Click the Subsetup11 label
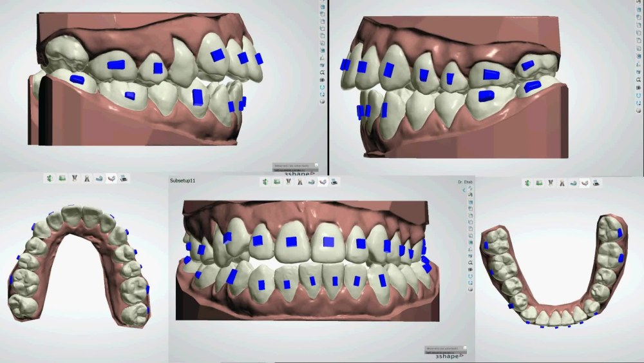Image resolution: width=644 pixels, height=363 pixels. click(x=182, y=181)
